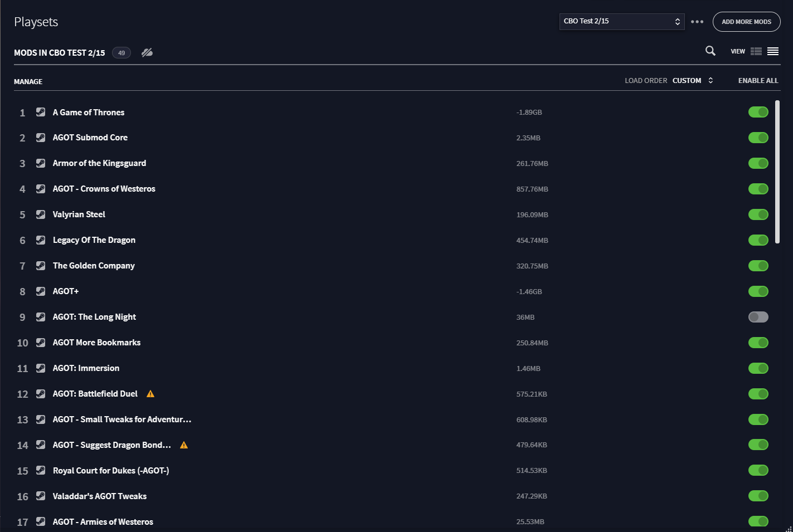Disable Small Tweaks for Adventur… toggle
This screenshot has height=532, width=793.
[x=758, y=419]
